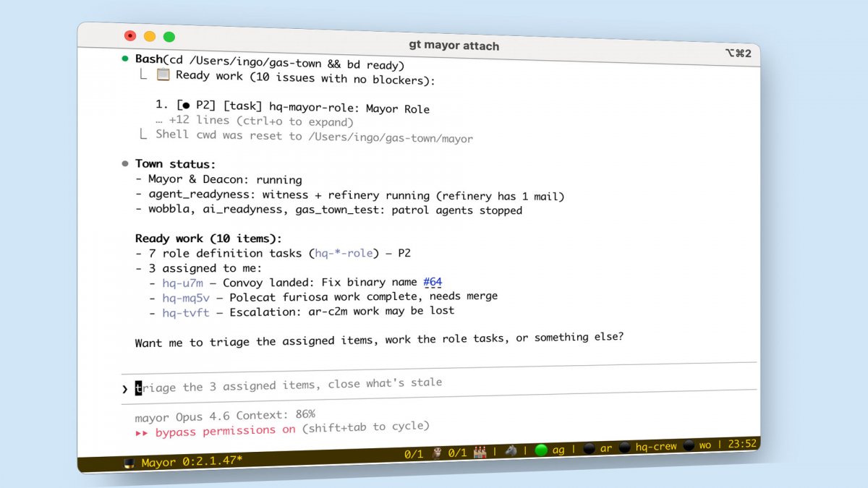Click the black circle beside wo
Image resolution: width=868 pixels, height=488 pixels.
(x=689, y=445)
